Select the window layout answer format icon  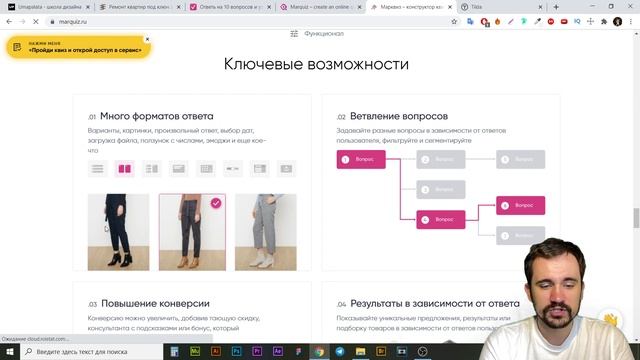[x=260, y=169]
